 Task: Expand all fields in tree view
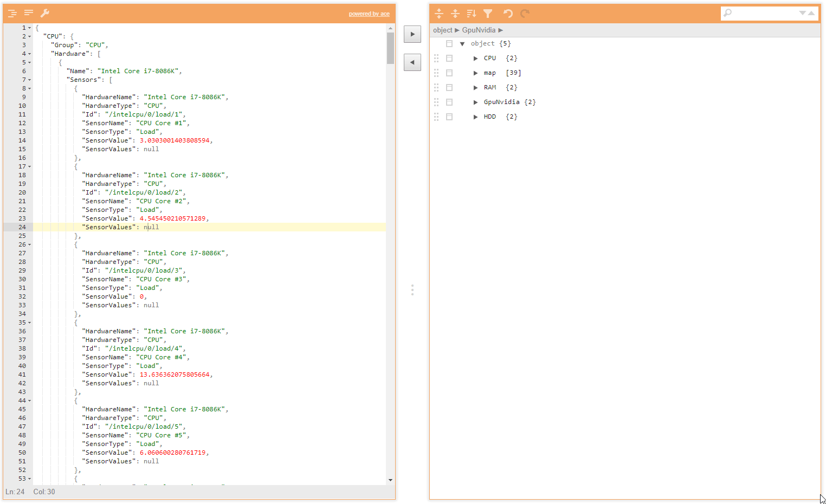tap(439, 14)
